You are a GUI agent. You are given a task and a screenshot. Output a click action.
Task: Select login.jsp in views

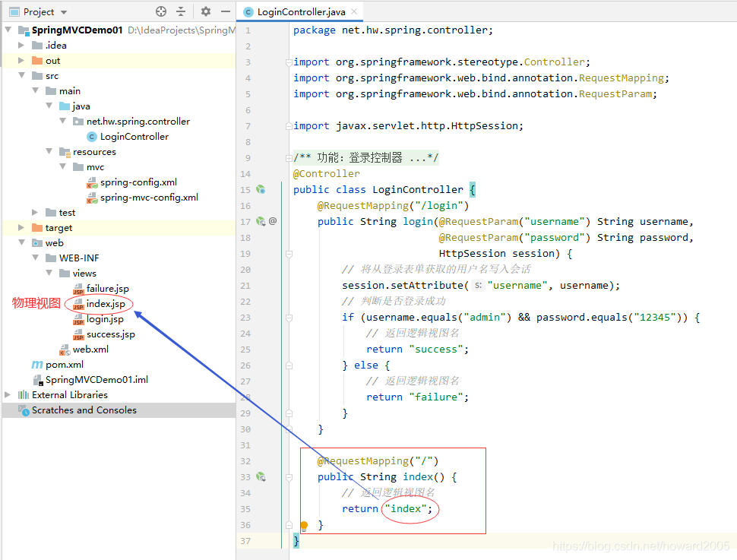pos(106,319)
